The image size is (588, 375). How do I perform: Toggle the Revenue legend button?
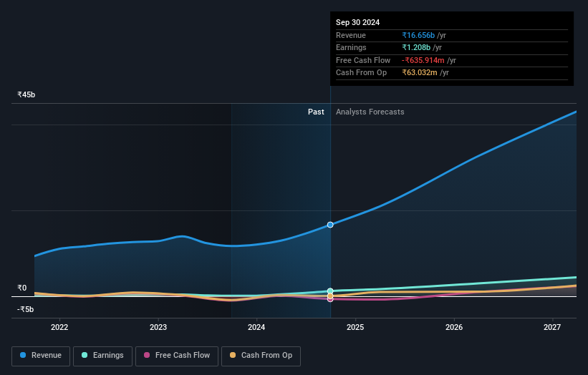(41, 356)
